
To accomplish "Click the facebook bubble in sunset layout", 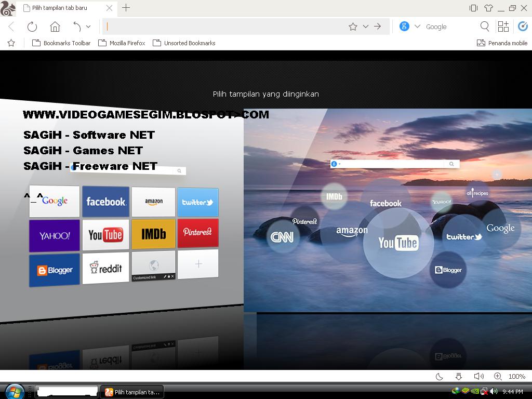I will [385, 203].
